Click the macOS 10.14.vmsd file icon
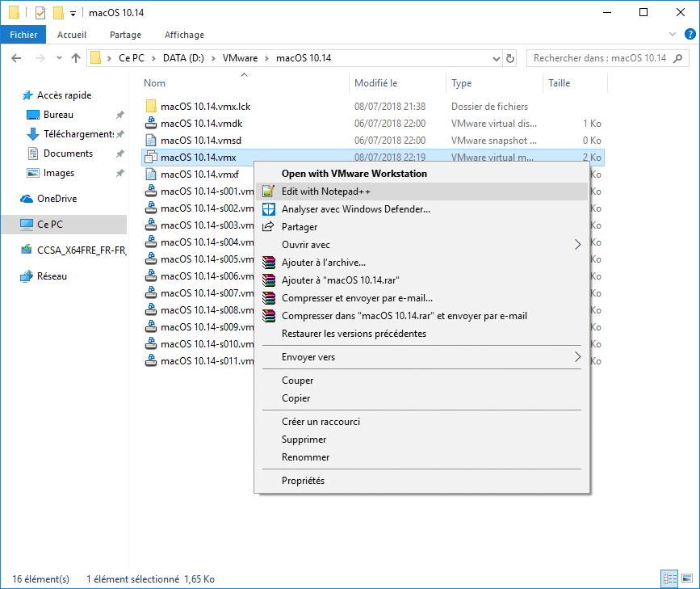This screenshot has width=700, height=589. (x=151, y=141)
